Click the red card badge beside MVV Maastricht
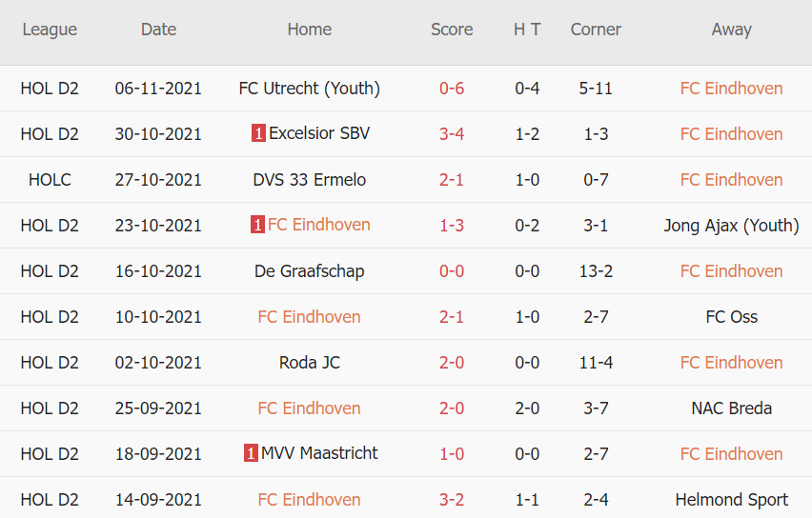The width and height of the screenshot is (812, 518). [251, 454]
